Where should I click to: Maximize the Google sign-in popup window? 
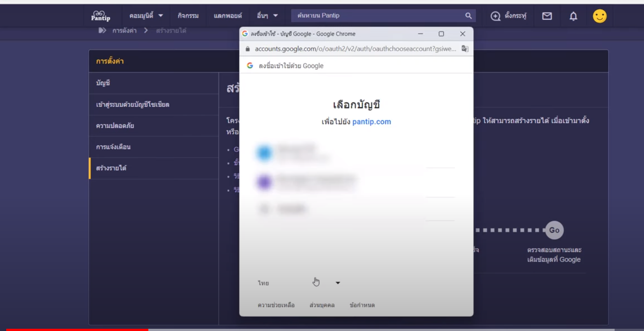441,34
